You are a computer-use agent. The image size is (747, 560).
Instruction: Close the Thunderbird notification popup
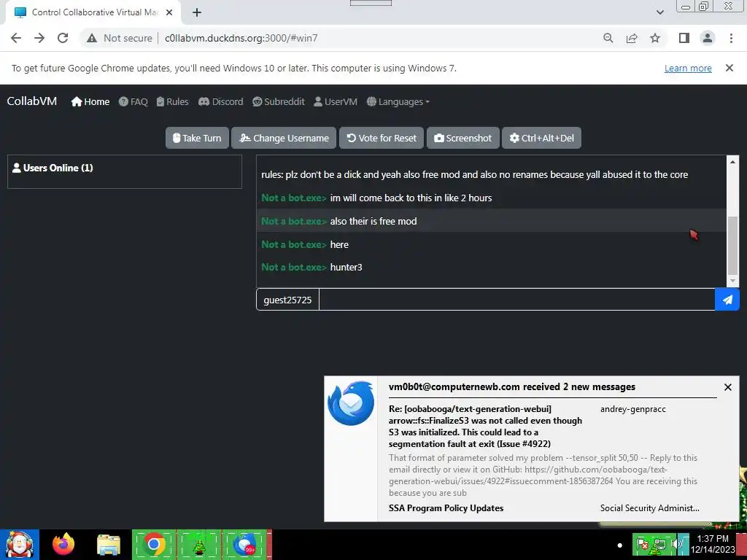tap(727, 387)
